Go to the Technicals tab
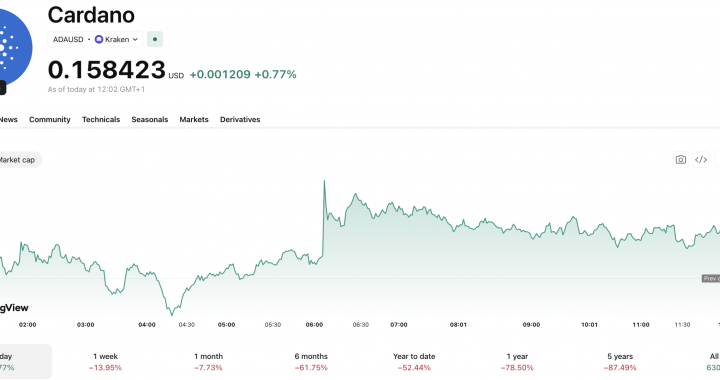This screenshot has width=720, height=380. tap(101, 119)
